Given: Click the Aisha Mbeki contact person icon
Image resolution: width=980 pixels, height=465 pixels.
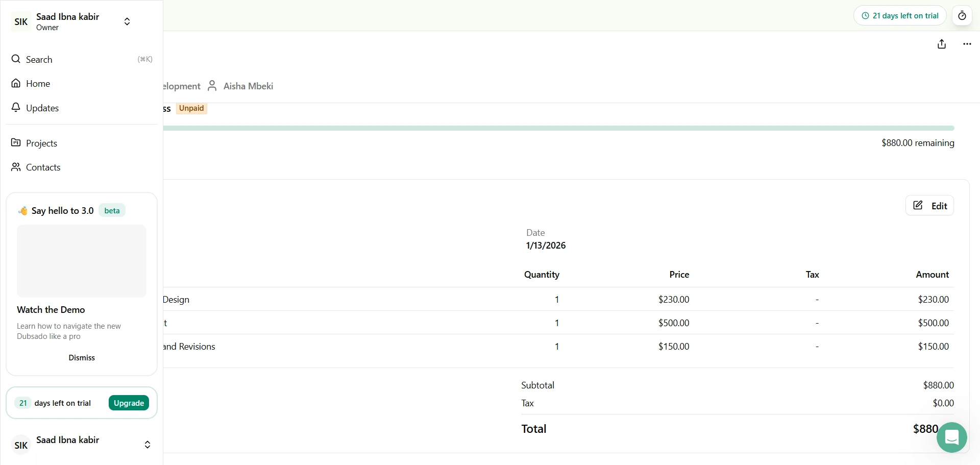Looking at the screenshot, I should coord(212,86).
